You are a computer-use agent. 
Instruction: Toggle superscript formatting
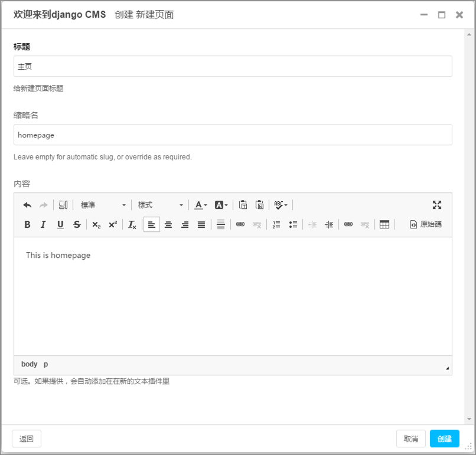click(x=113, y=224)
